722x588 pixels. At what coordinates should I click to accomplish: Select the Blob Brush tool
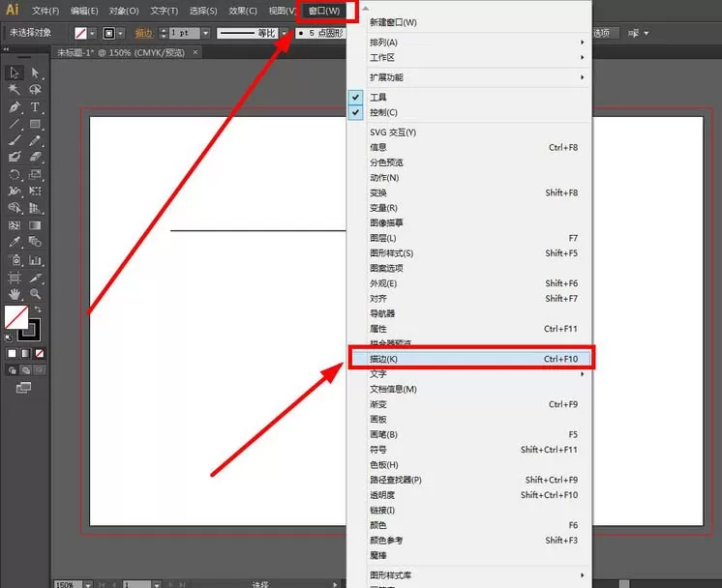pyautogui.click(x=15, y=157)
